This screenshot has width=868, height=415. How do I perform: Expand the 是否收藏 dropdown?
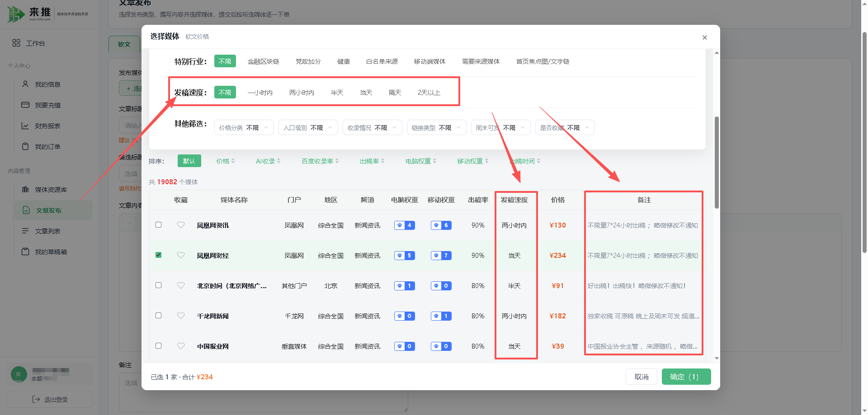click(x=565, y=128)
